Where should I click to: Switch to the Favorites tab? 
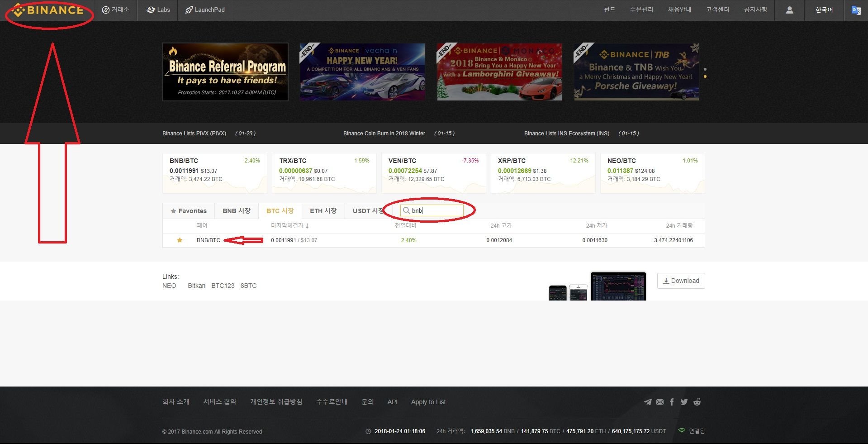(189, 211)
